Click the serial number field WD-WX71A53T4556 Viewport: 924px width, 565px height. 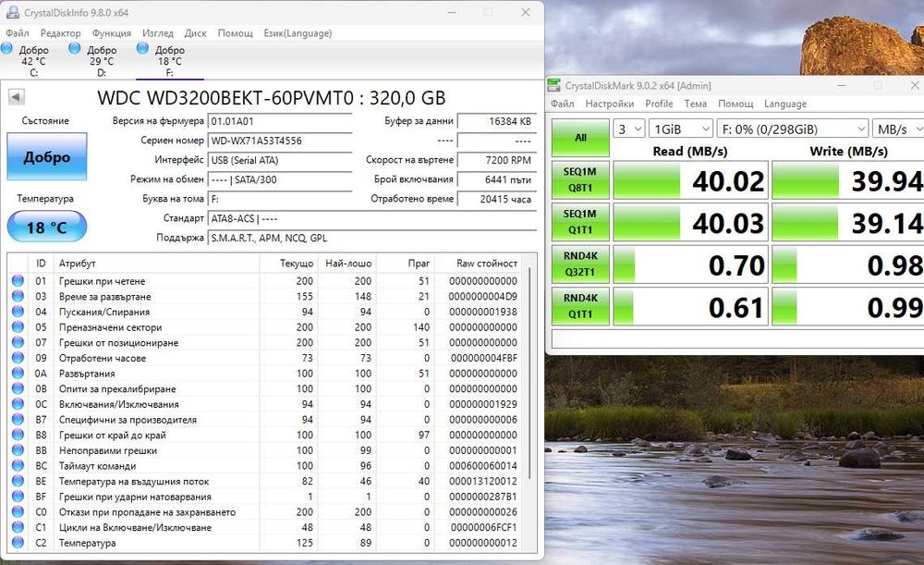point(281,141)
